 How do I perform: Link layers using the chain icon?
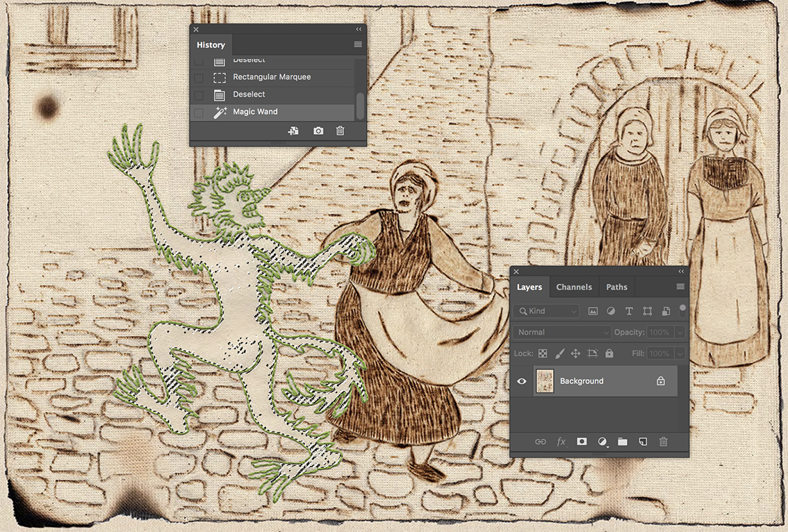tap(541, 442)
